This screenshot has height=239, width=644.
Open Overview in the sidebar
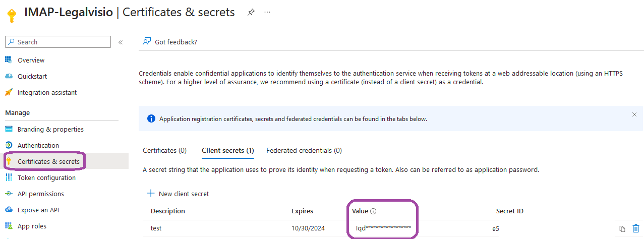31,61
